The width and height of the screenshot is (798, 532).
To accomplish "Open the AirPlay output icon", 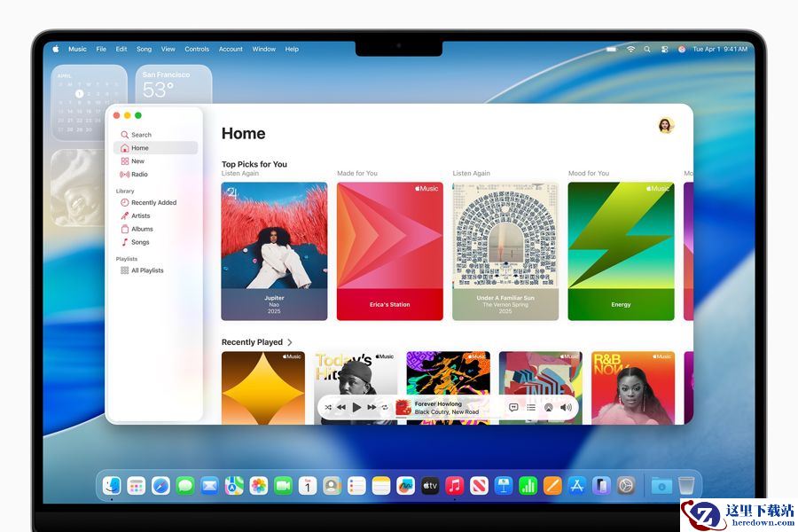I will tap(549, 407).
